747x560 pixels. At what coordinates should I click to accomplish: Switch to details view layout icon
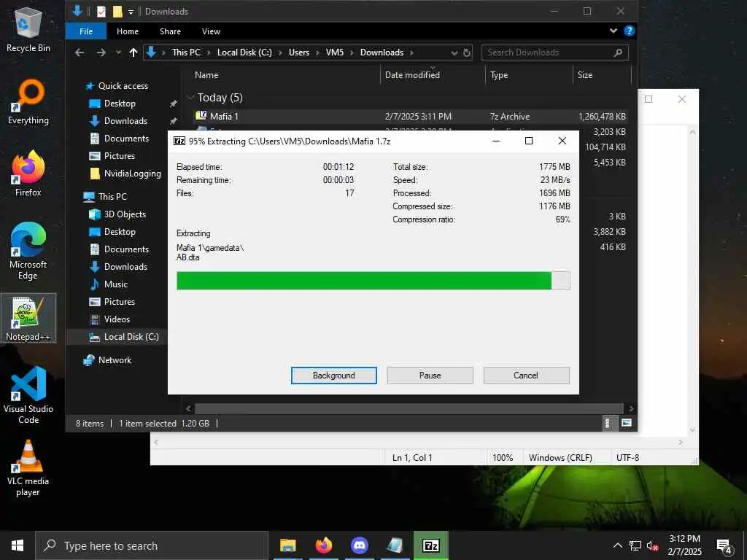[608, 423]
